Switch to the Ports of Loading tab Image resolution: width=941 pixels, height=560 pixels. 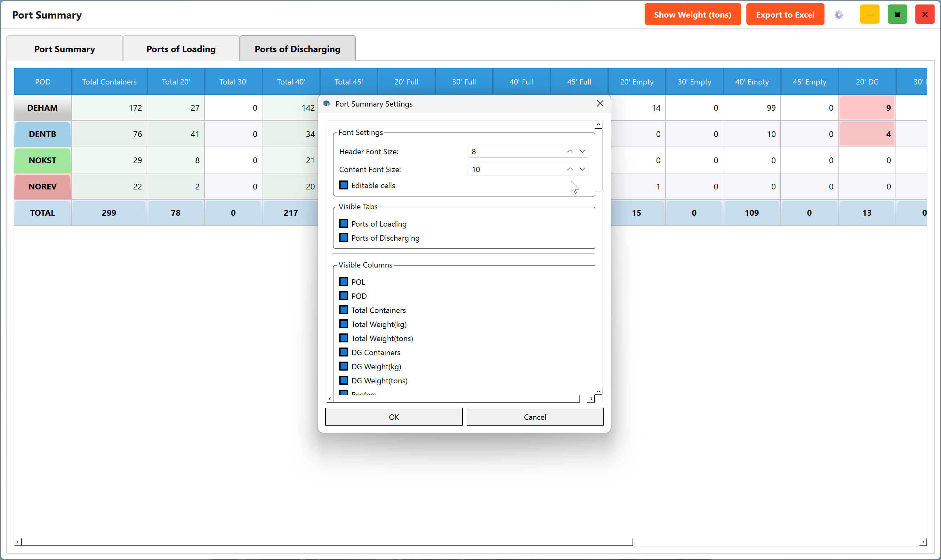pos(181,49)
